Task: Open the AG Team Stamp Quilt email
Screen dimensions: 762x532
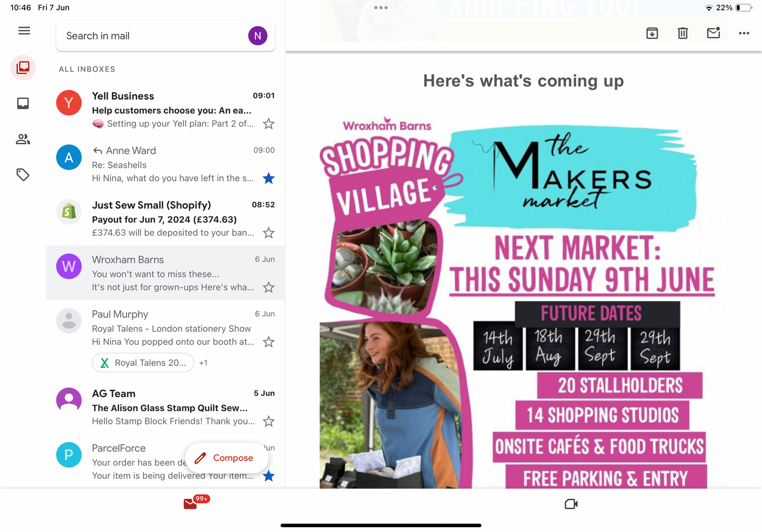Action: pyautogui.click(x=166, y=407)
